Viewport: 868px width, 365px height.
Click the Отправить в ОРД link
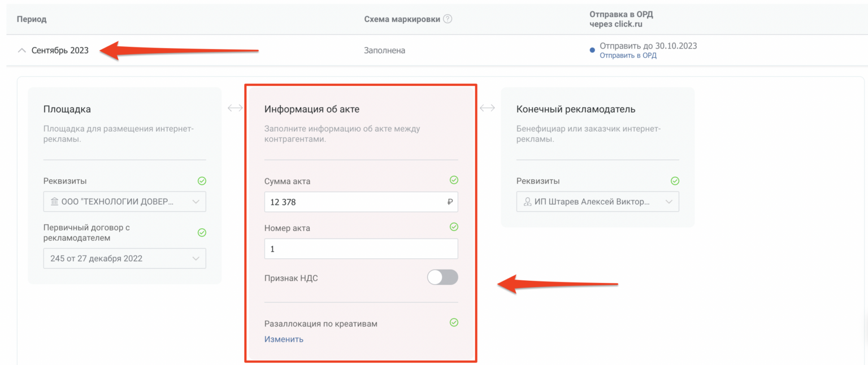(x=629, y=55)
